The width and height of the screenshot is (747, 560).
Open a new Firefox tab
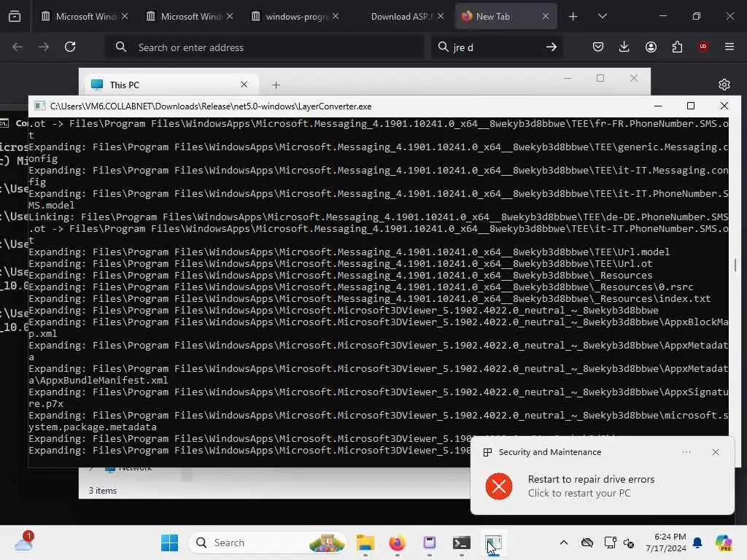click(573, 17)
